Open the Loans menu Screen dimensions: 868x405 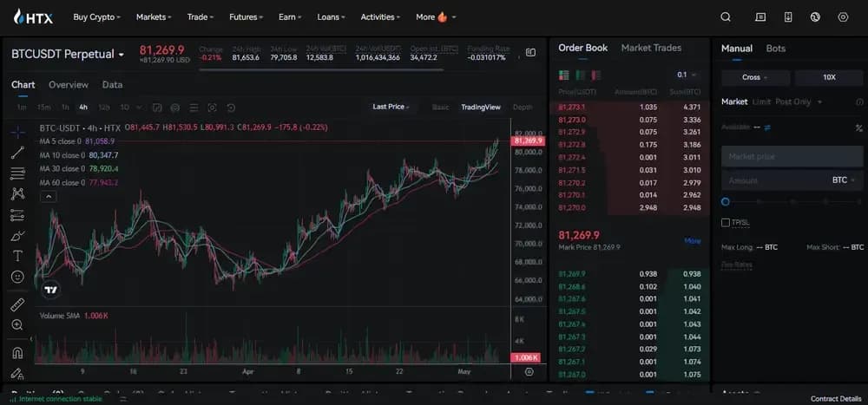(331, 17)
